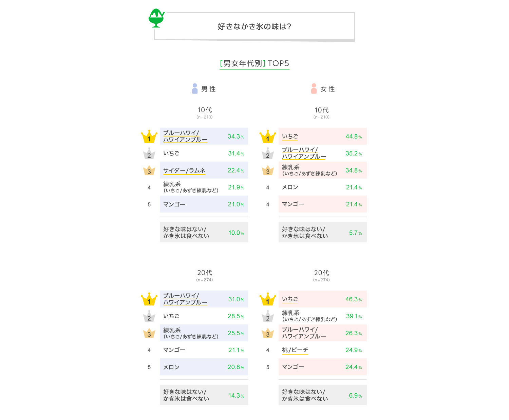This screenshot has height=420, width=509.
Task: Click メロン row in female teens list
Action: click(323, 187)
